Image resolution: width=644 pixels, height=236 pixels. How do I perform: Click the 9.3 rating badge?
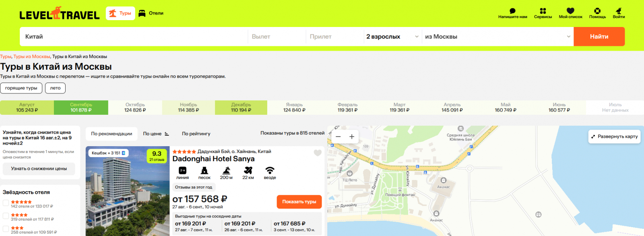pos(157,156)
